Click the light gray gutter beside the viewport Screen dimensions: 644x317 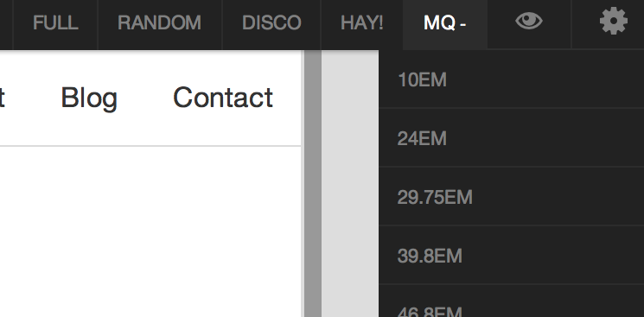[x=350, y=183]
